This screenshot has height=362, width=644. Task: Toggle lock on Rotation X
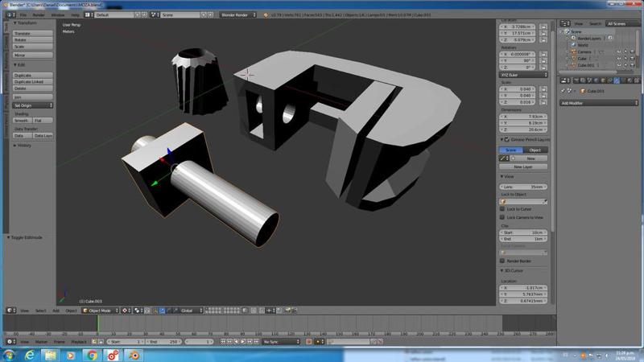(543, 54)
